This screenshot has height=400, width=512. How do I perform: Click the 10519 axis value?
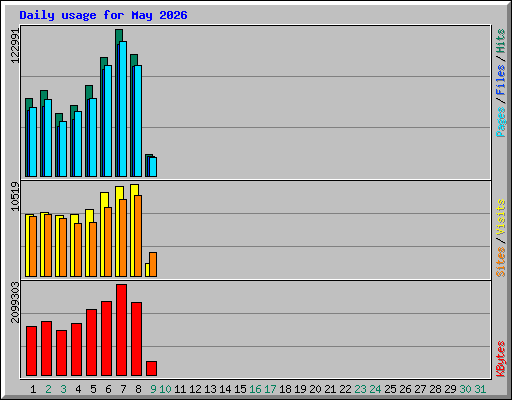pos(15,196)
